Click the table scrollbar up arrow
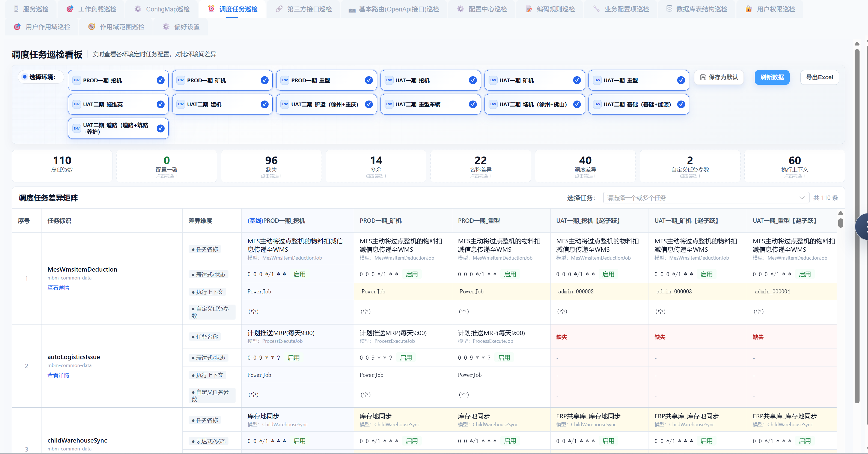868x454 pixels. [x=841, y=213]
